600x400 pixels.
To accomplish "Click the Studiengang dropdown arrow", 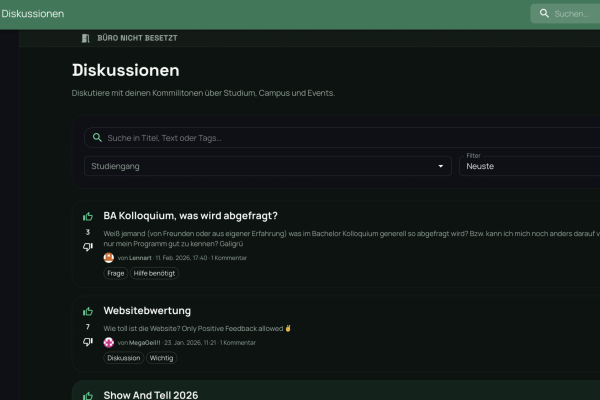I will pyautogui.click(x=441, y=166).
